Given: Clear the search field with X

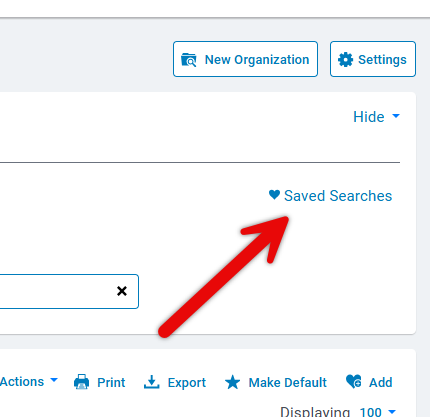Looking at the screenshot, I should [122, 291].
